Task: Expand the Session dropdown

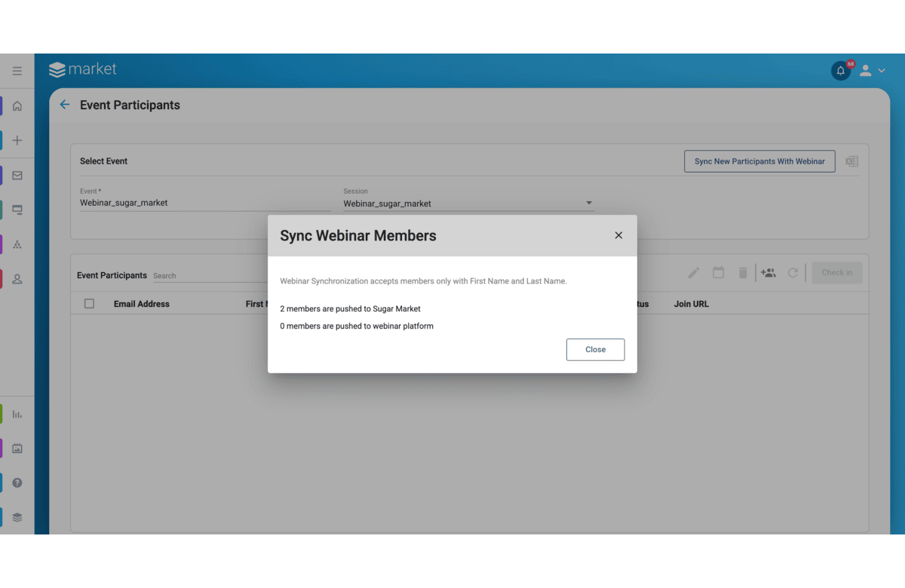Action: coord(589,203)
